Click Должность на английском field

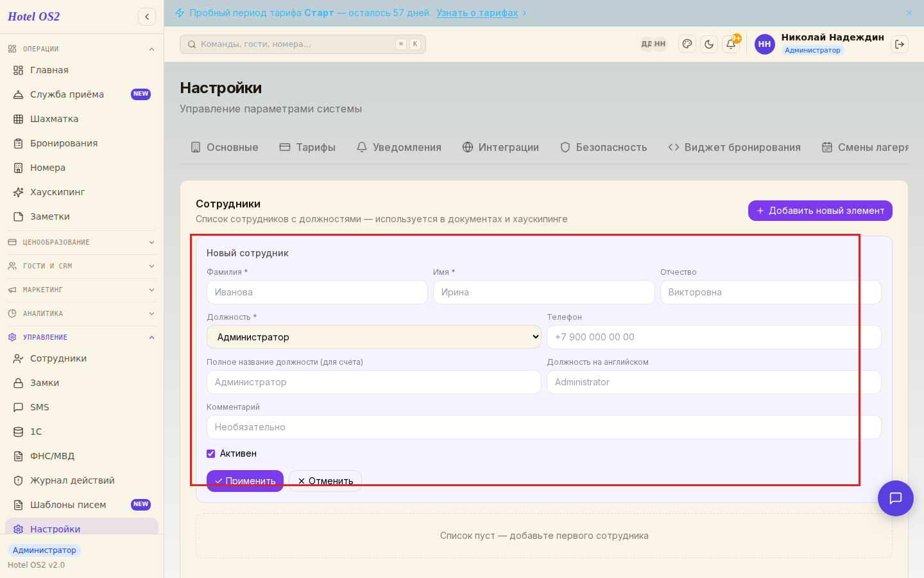coord(714,382)
